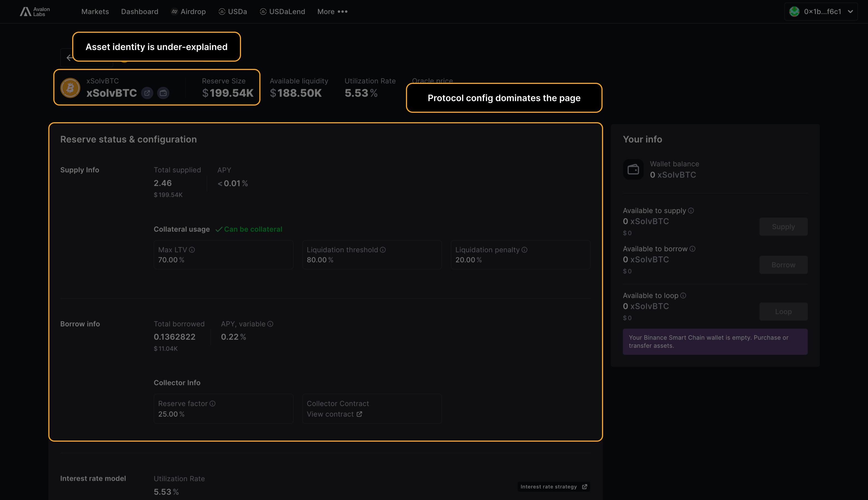Click the Available to borrow info icon
Screen dimensions: 868x500
tap(693, 249)
